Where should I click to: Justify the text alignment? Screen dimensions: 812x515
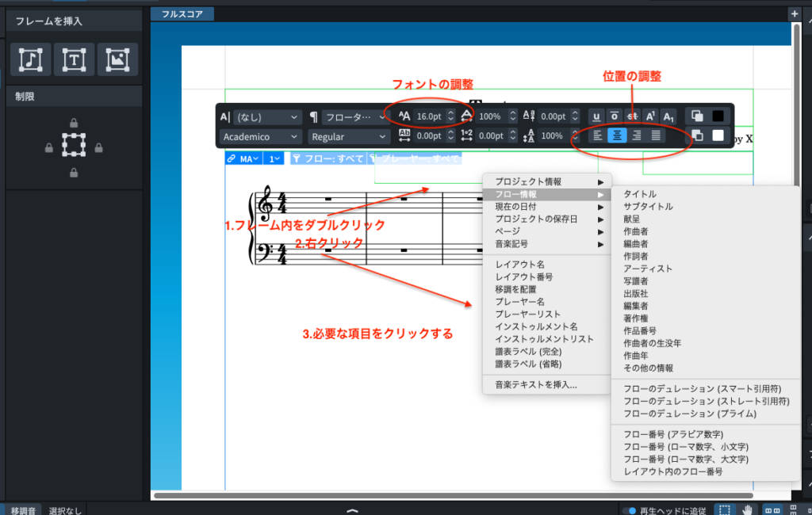[x=656, y=135]
